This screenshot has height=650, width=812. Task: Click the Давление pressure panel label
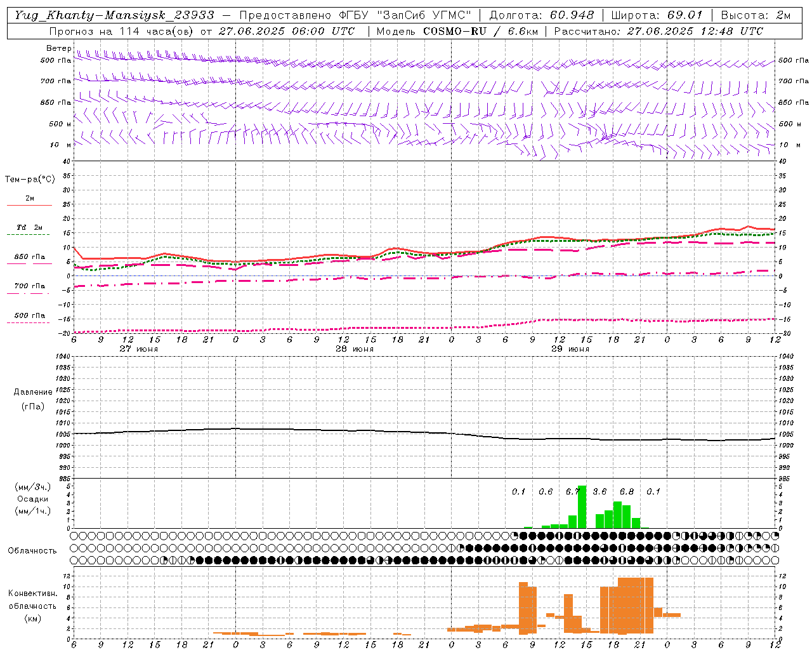(x=33, y=392)
